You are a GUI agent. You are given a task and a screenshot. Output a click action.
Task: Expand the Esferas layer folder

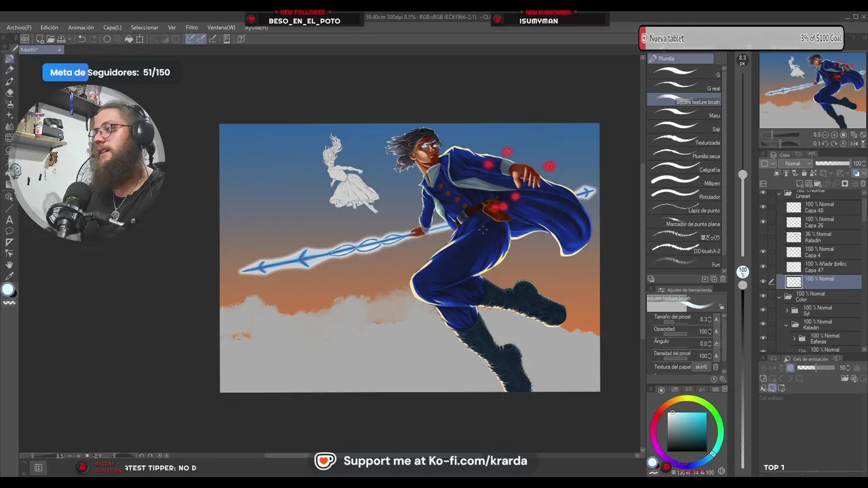[794, 339]
